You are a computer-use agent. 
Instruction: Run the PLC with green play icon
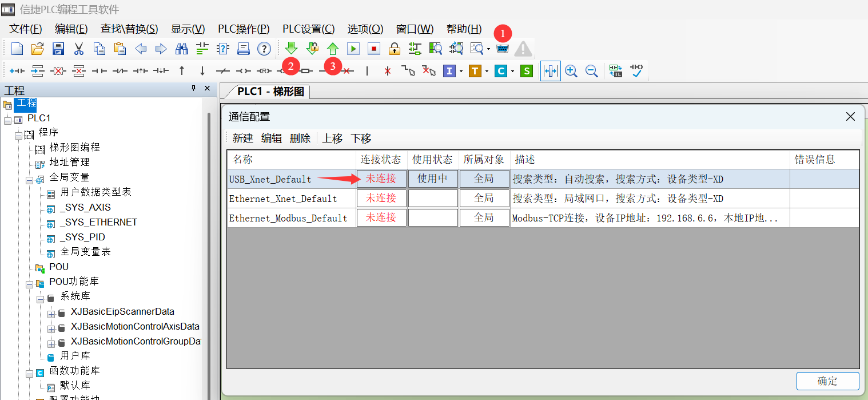pyautogui.click(x=353, y=49)
